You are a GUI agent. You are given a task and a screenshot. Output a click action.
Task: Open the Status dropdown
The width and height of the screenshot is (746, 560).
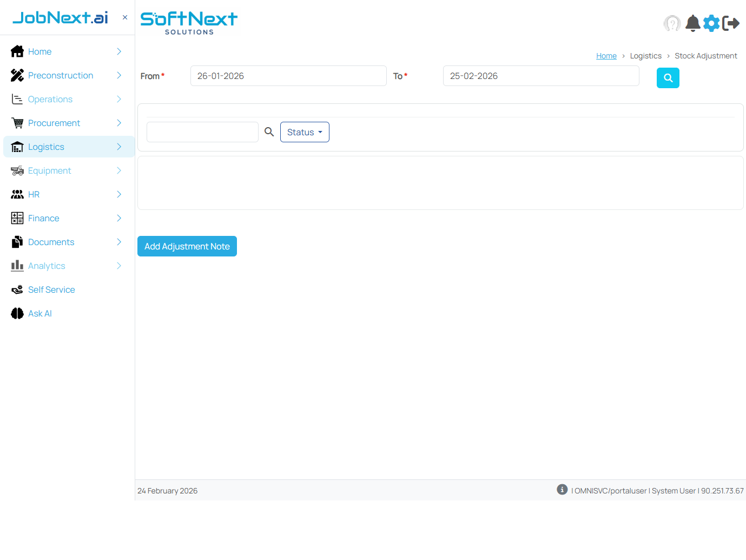coord(305,132)
